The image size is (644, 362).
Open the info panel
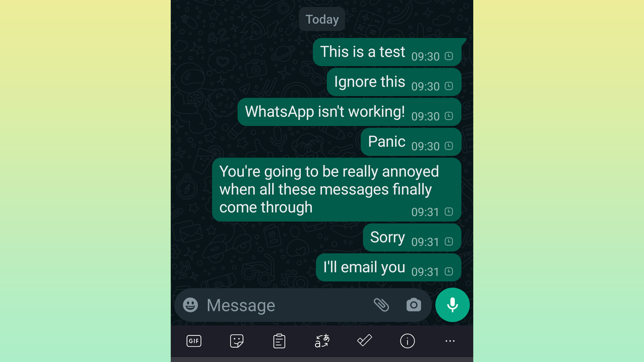[408, 340]
